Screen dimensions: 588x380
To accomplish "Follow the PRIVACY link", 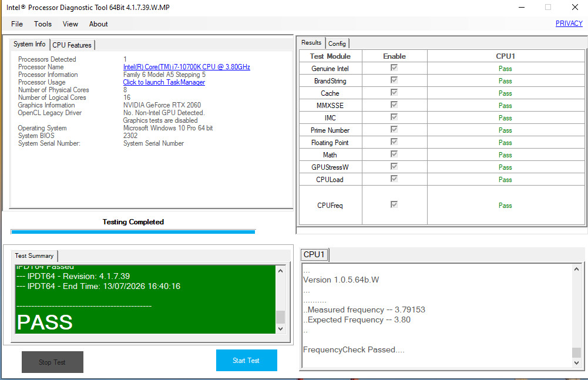I will coord(569,23).
